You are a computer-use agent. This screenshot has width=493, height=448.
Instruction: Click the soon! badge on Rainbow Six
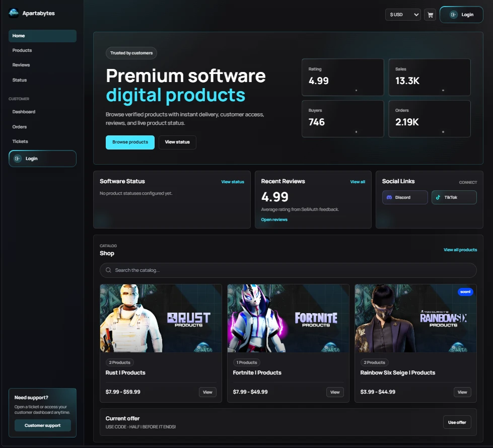point(465,292)
